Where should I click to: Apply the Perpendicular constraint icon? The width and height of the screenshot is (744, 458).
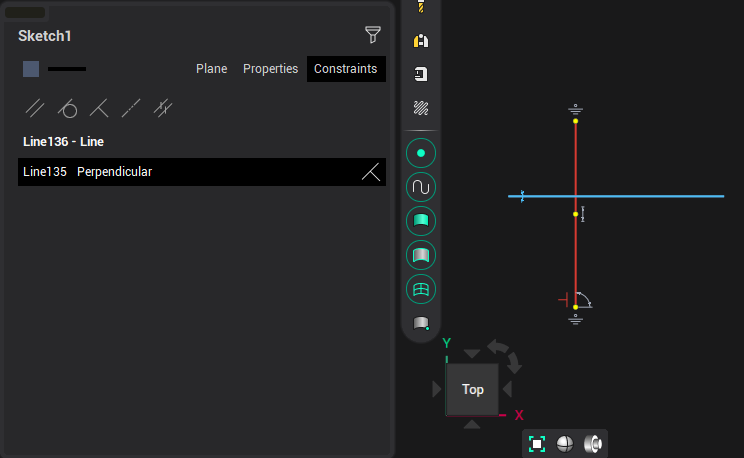pyautogui.click(x=99, y=107)
